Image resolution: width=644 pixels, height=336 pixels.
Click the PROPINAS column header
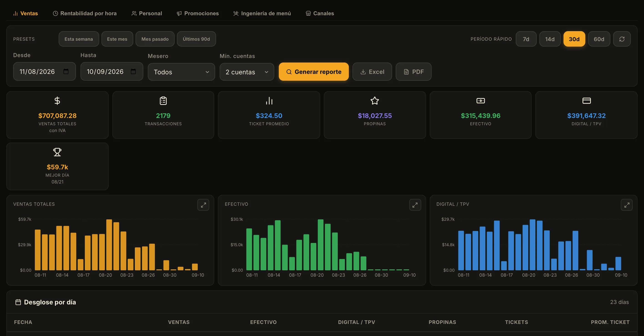point(442,322)
